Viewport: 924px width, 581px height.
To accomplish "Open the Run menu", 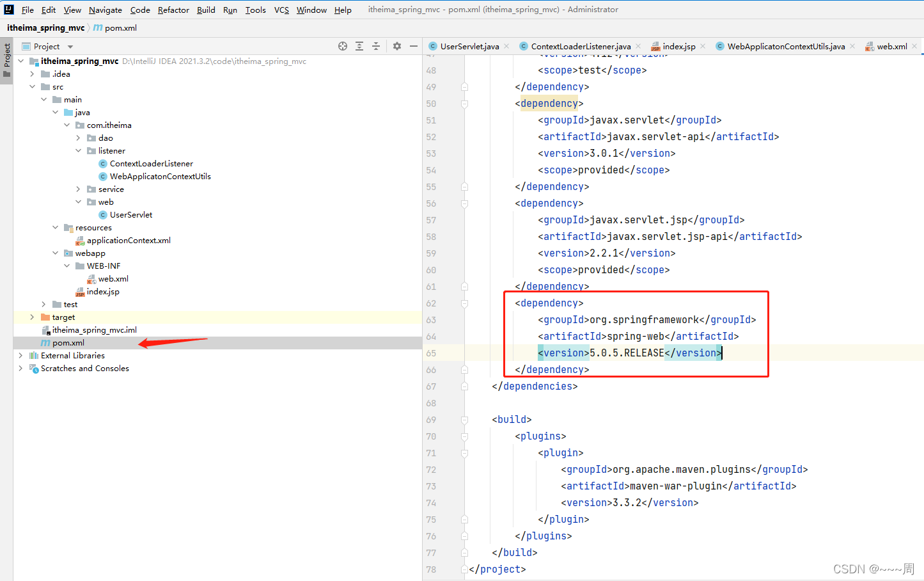I will 230,10.
